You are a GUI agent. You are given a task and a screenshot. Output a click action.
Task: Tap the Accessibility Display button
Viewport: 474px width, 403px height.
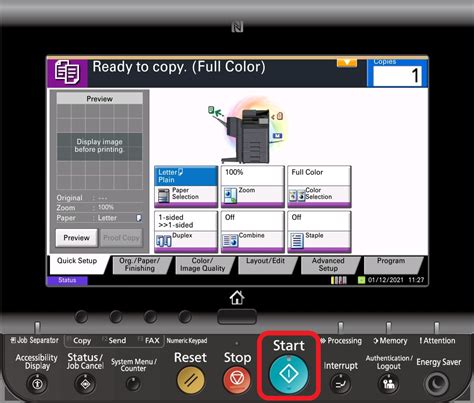[37, 384]
